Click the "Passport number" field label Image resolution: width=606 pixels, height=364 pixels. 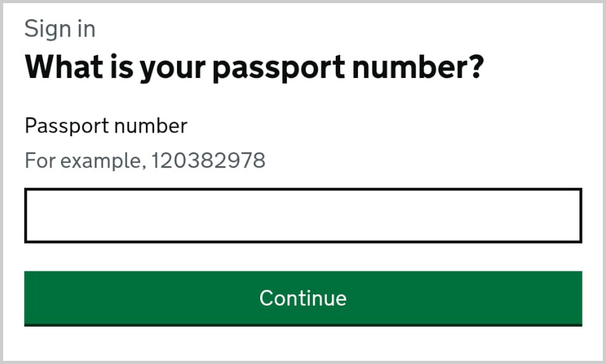tap(106, 126)
